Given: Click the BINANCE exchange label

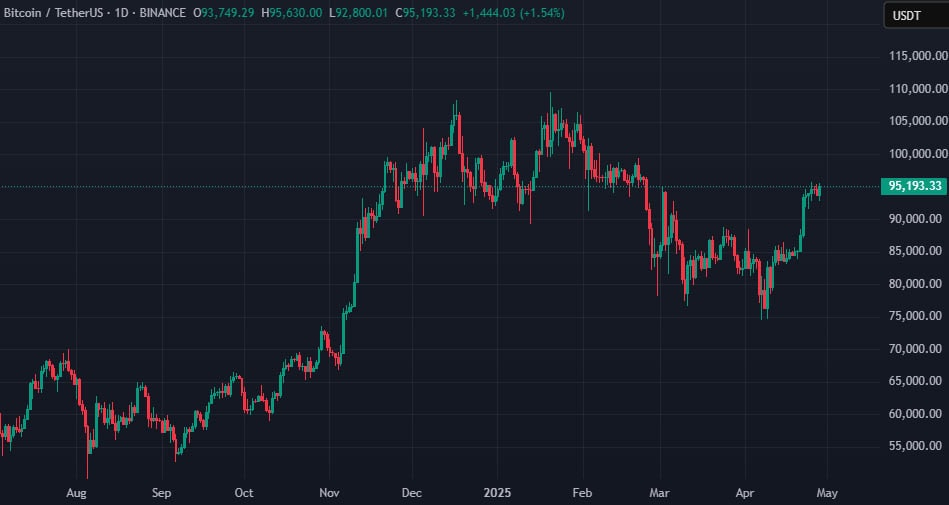Looking at the screenshot, I should [x=162, y=13].
